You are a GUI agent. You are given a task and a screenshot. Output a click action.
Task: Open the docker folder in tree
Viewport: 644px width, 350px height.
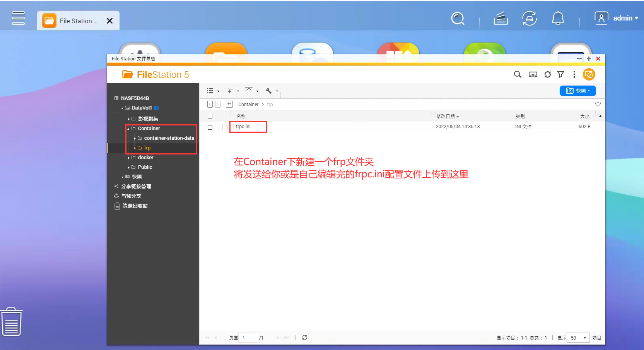point(145,158)
